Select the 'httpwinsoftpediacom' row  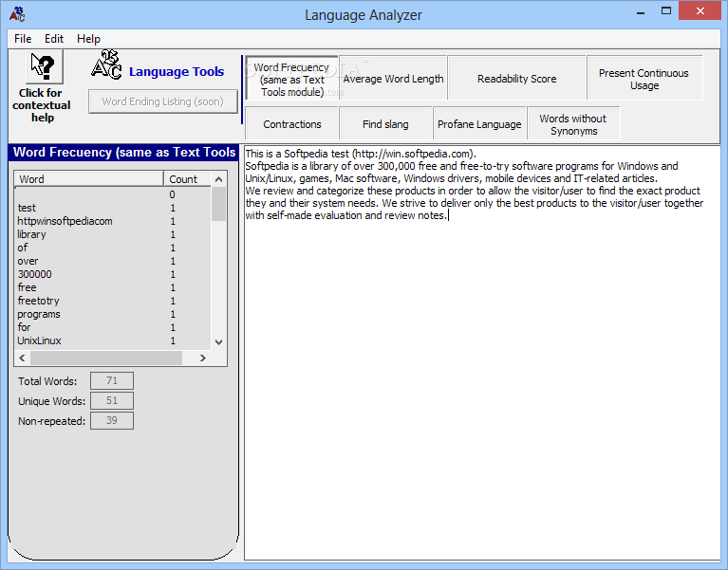tap(113, 221)
